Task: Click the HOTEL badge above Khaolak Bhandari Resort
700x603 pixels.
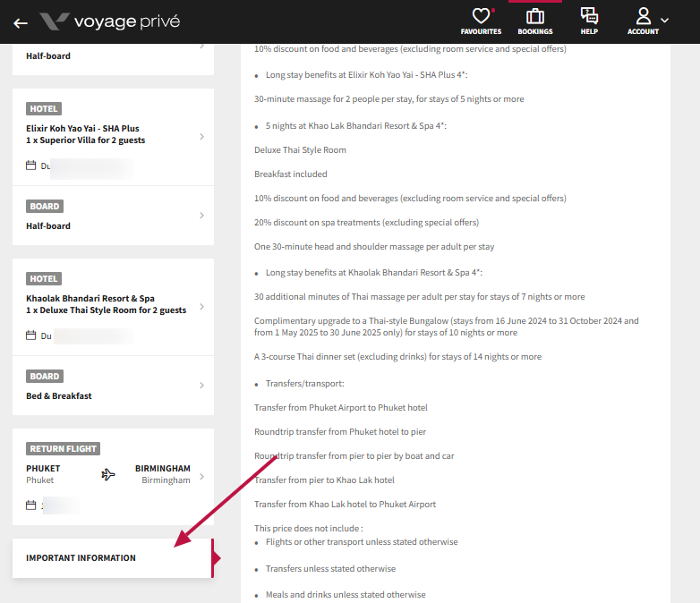Action: point(44,279)
